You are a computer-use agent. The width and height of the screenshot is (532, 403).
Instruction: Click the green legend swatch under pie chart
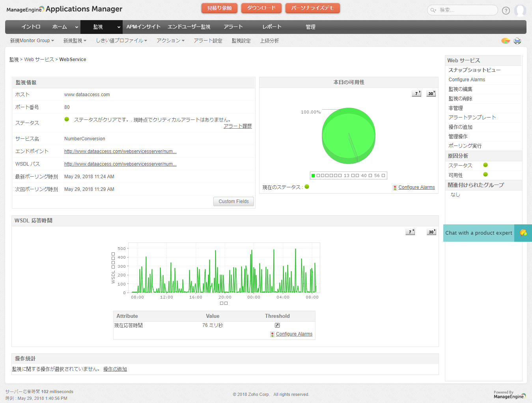pyautogui.click(x=313, y=175)
